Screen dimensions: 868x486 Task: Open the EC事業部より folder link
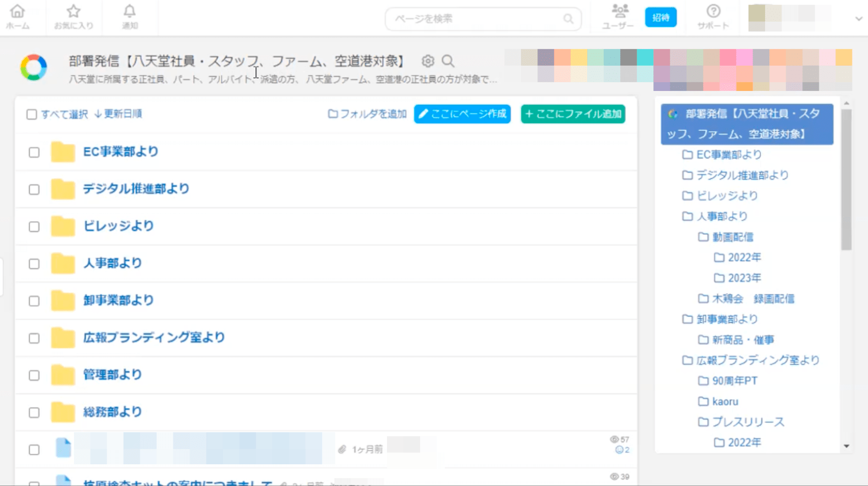tap(121, 151)
